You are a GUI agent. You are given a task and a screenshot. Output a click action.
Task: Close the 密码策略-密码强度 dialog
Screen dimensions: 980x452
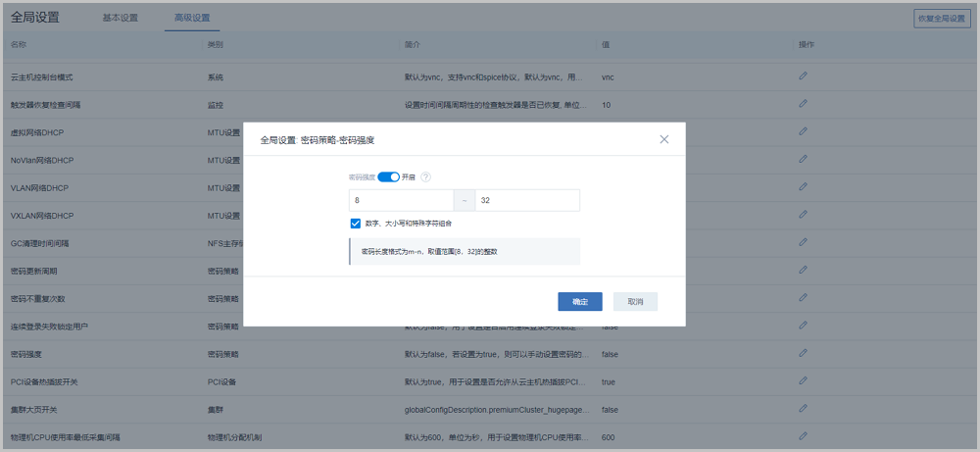664,139
